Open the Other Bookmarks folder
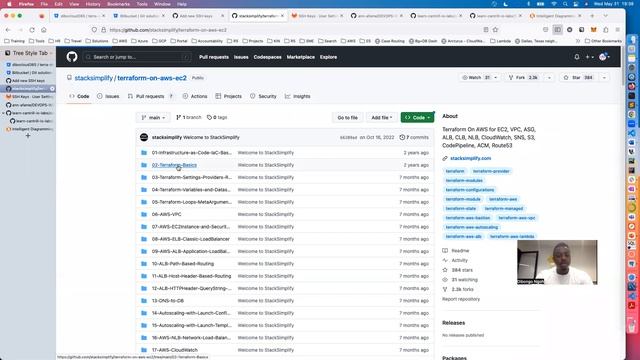This screenshot has width=640, height=360. (x=603, y=41)
